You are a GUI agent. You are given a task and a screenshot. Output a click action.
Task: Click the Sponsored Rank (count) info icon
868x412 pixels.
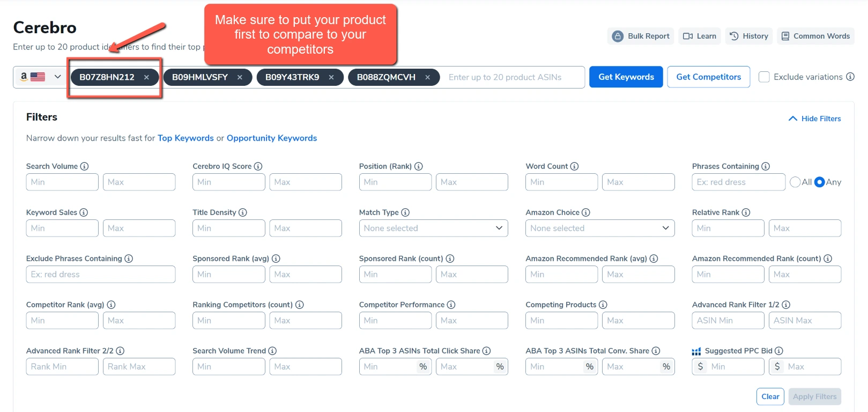coord(450,259)
